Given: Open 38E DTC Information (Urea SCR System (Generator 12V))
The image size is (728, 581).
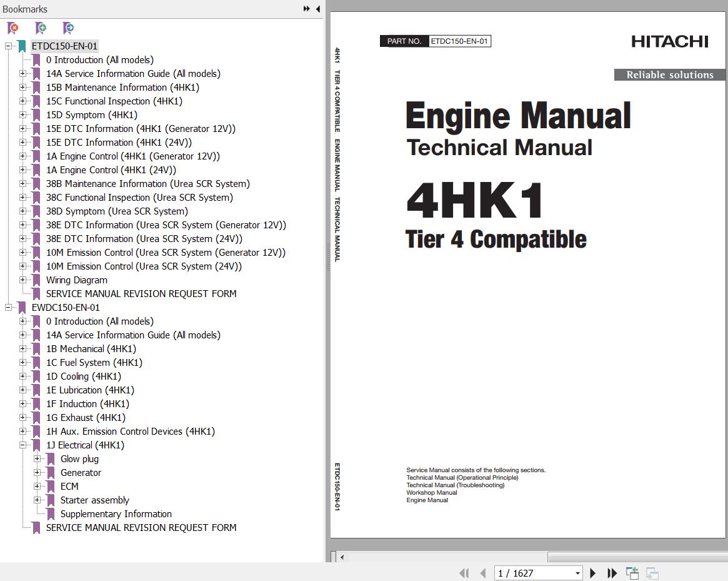Looking at the screenshot, I should (166, 225).
